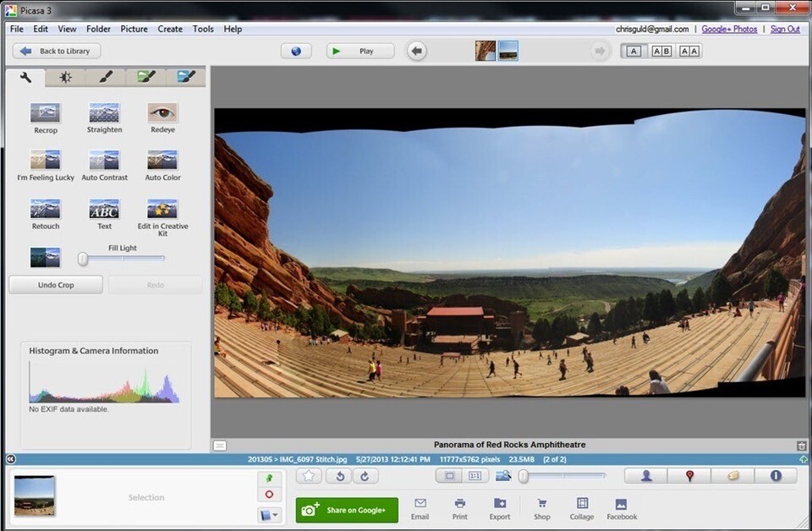812x531 pixels.
Task: Click Share on Google+
Action: tap(346, 510)
